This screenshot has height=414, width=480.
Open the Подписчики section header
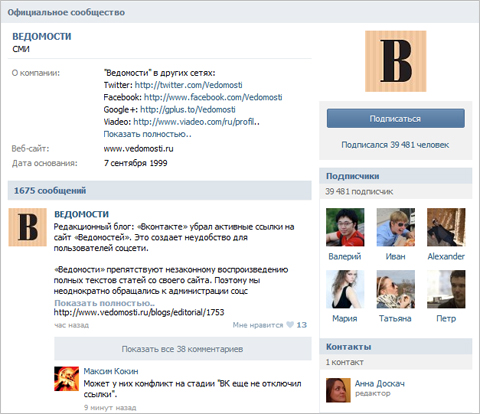(x=396, y=176)
